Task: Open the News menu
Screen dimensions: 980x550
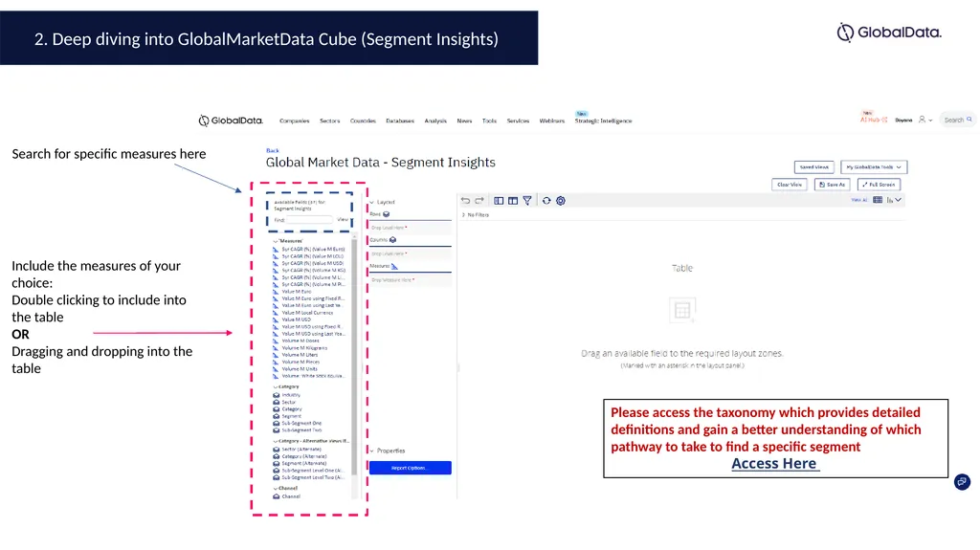Action: pyautogui.click(x=464, y=121)
